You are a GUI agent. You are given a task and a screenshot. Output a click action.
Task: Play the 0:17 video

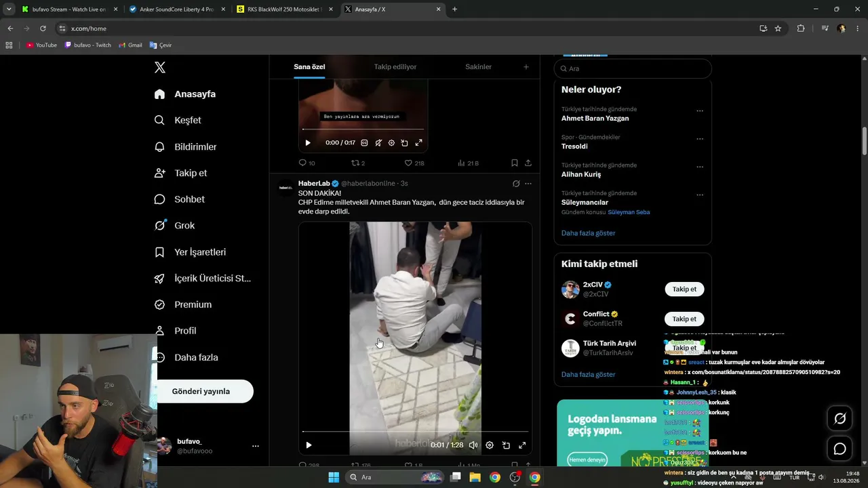point(308,143)
